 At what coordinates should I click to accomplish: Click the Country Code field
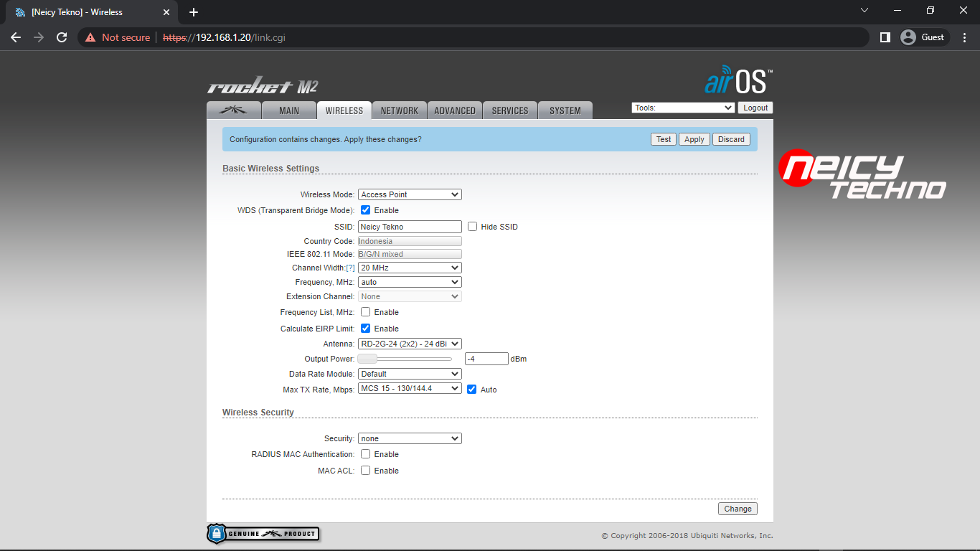click(410, 242)
